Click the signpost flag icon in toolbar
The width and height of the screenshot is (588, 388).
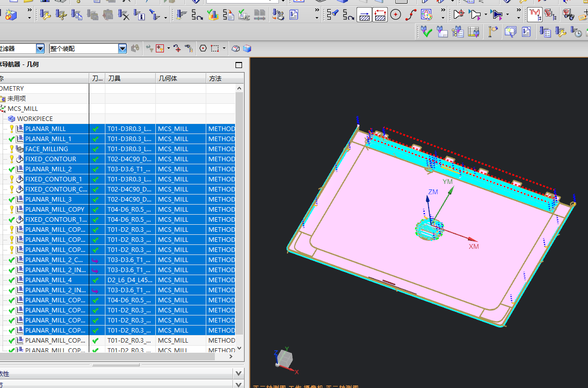tap(493, 32)
